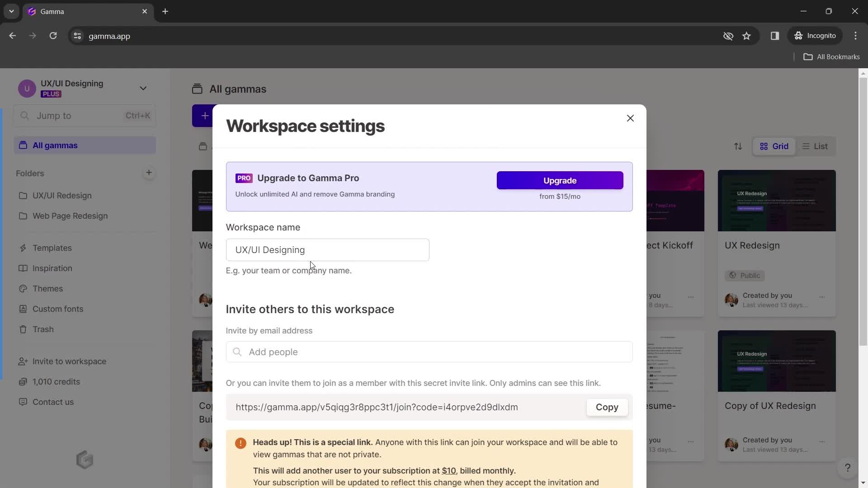Click the page vertical scrollbar
The height and width of the screenshot is (488, 868).
[x=863, y=212]
